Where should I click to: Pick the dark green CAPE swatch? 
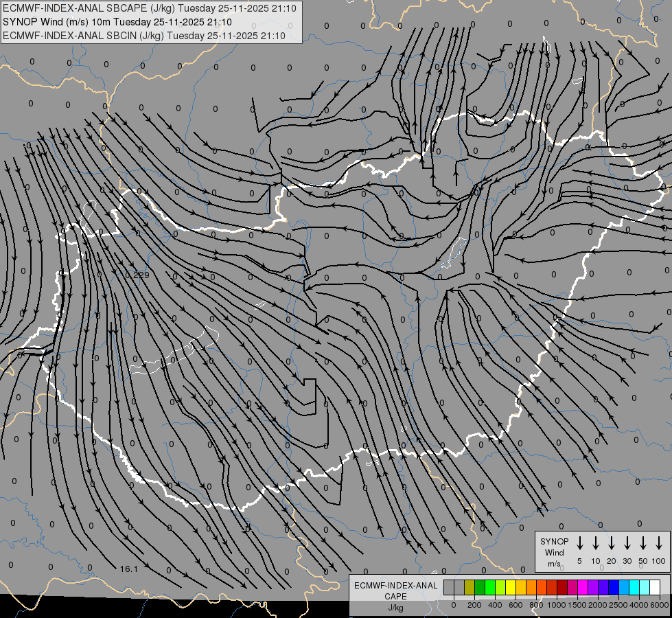click(x=480, y=588)
